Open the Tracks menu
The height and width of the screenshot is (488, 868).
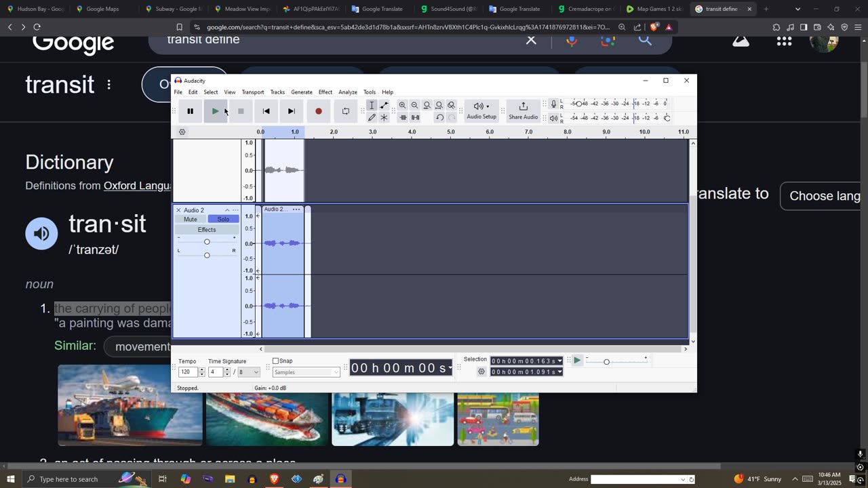coord(277,92)
